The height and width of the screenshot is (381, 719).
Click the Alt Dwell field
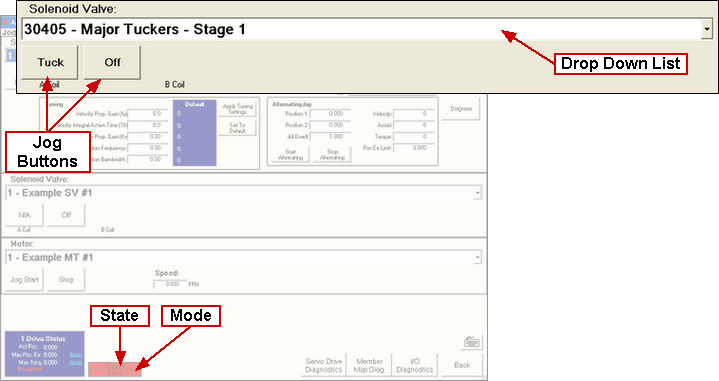click(x=330, y=137)
